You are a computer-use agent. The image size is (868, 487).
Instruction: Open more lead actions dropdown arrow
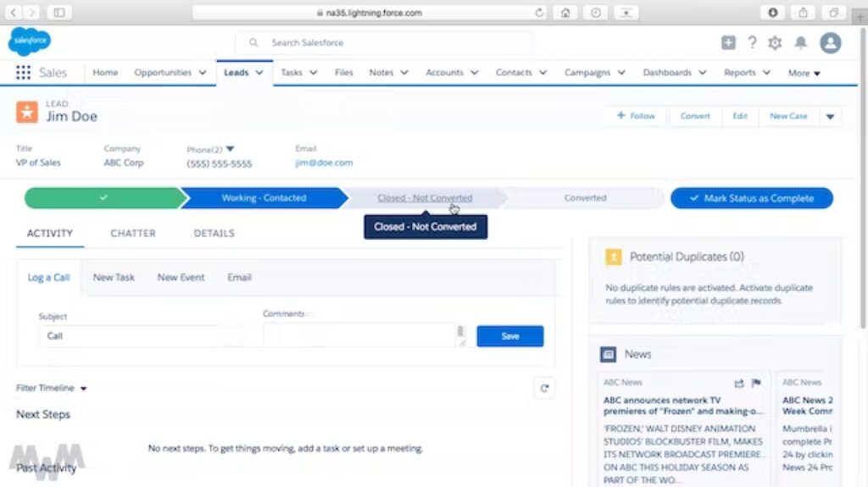831,116
